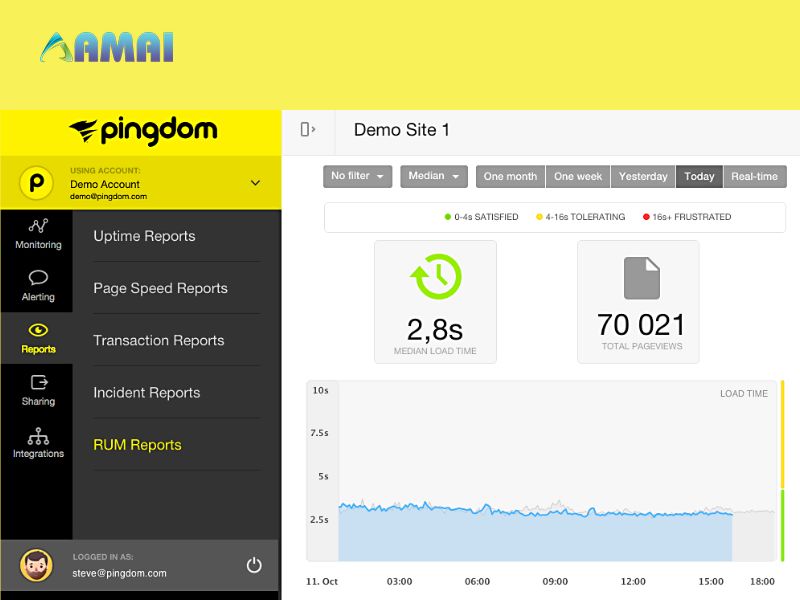Click the total pageviews document icon
The width and height of the screenshot is (800, 600).
coord(642,278)
